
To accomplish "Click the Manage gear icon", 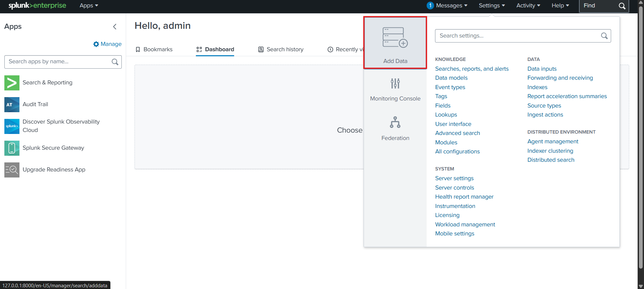I will tap(96, 44).
